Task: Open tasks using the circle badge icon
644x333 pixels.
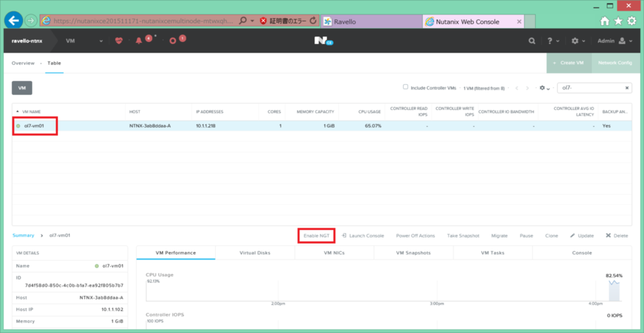Action: click(x=173, y=41)
